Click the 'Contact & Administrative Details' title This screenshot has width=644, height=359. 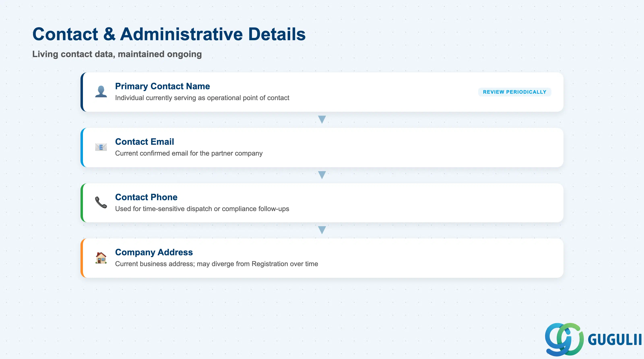click(169, 34)
